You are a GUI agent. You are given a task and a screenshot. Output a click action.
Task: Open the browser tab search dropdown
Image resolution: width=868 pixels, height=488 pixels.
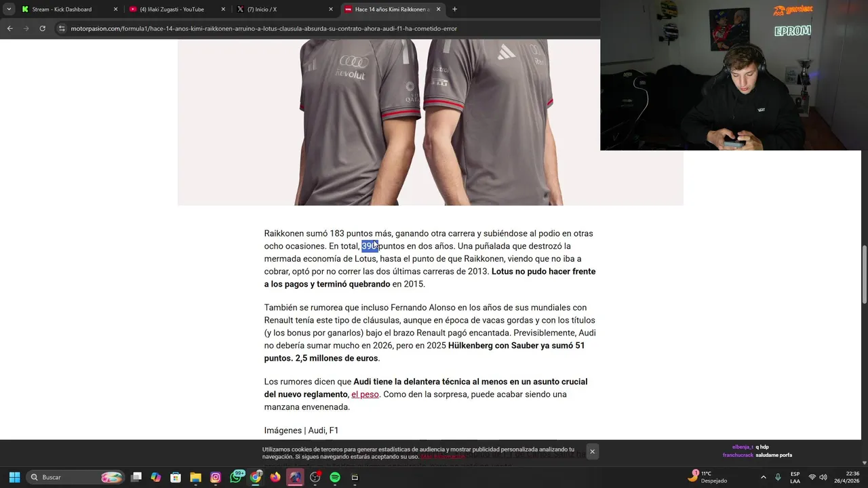pos(9,9)
